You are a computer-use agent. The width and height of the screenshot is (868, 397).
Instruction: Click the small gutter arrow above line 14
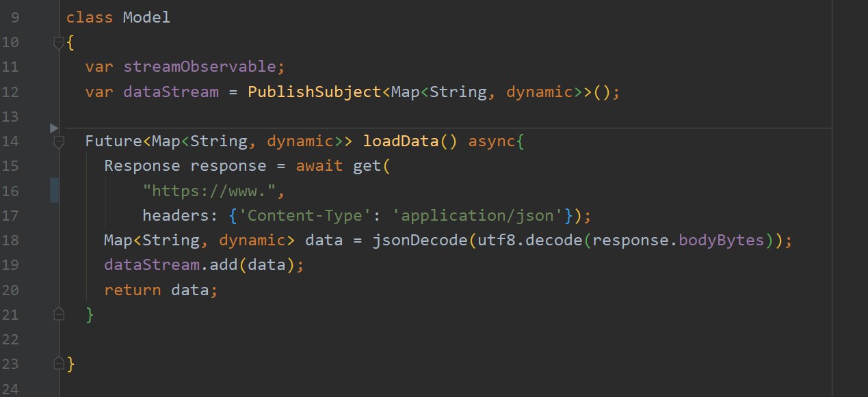coord(54,128)
